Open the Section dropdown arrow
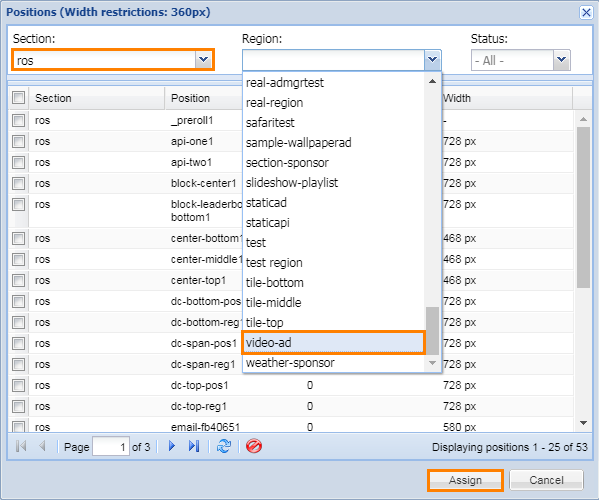Image resolution: width=599 pixels, height=500 pixels. pyautogui.click(x=204, y=60)
